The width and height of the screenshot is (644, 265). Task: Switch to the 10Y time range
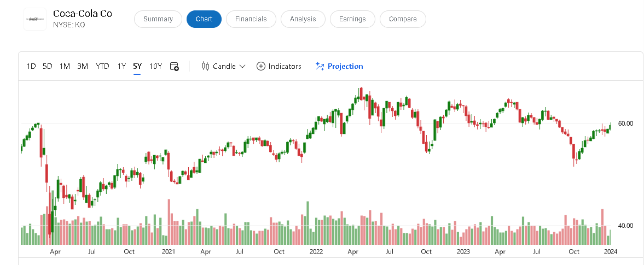point(155,66)
